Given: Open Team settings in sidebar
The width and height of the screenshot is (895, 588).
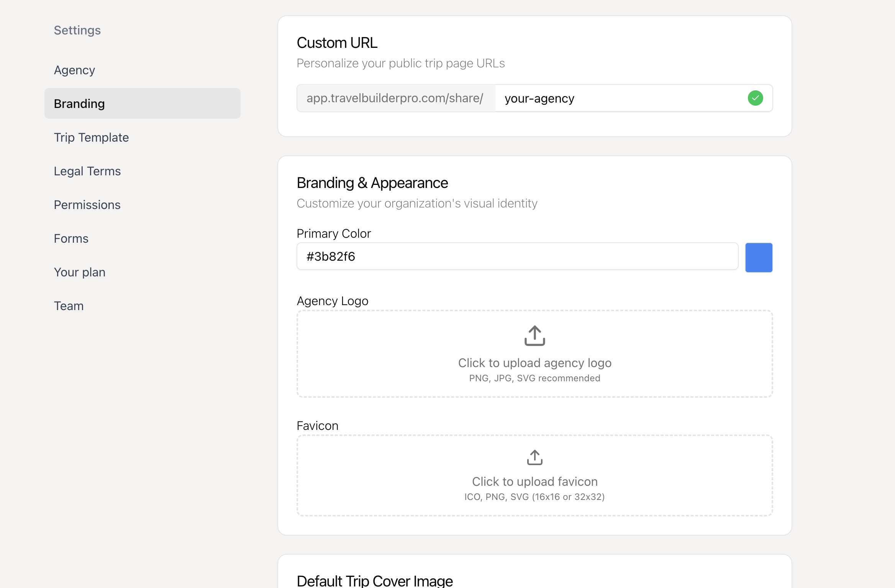Looking at the screenshot, I should [69, 306].
